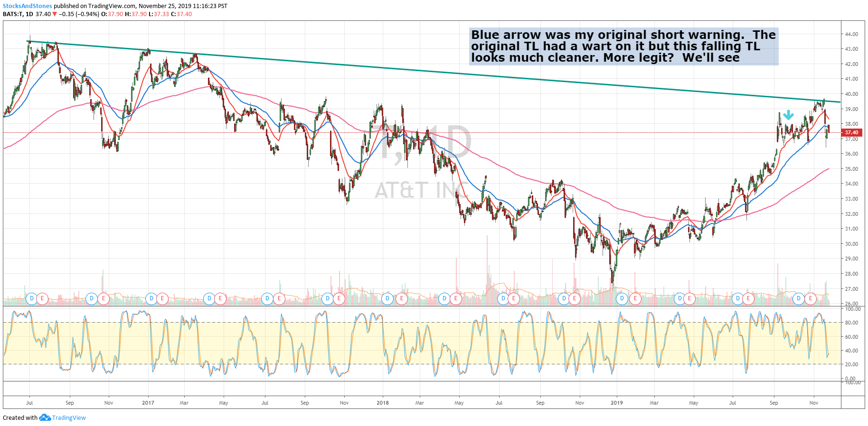The width and height of the screenshot is (868, 426).
Task: Click the change text '−0.35 (−0.94%)'
Action: pyautogui.click(x=79, y=14)
